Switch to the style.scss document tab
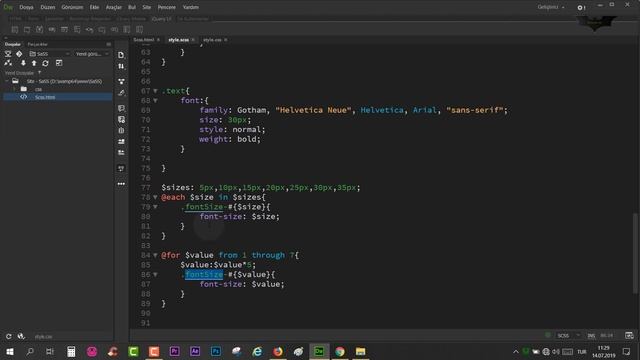This screenshot has width=640, height=360. [179, 40]
